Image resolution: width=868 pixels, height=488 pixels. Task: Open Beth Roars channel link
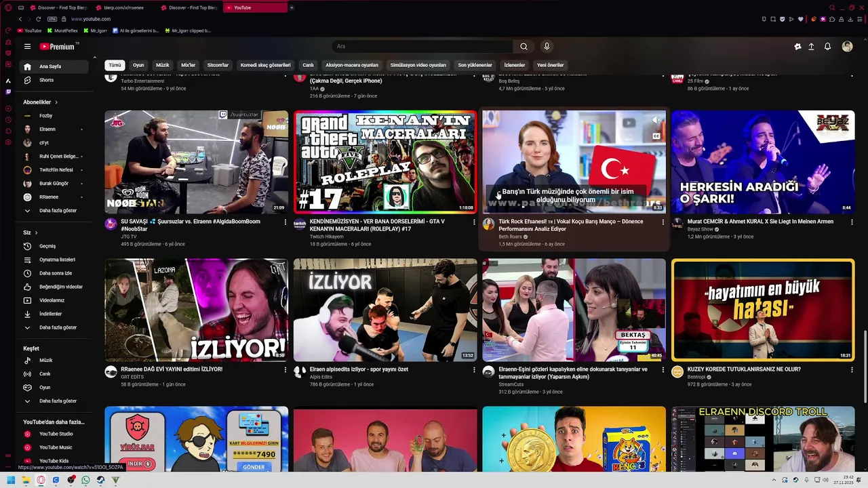point(511,237)
